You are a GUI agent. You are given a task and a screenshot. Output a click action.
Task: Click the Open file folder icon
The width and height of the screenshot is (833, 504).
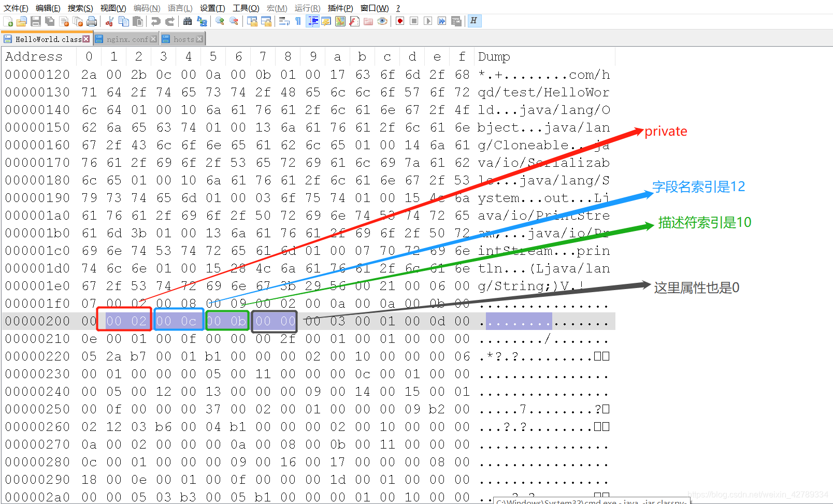pyautogui.click(x=22, y=21)
